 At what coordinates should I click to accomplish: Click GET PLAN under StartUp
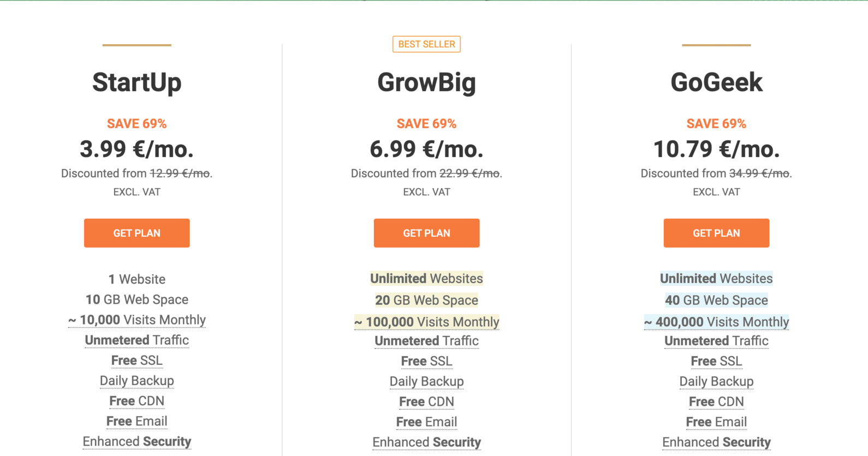[x=136, y=233]
